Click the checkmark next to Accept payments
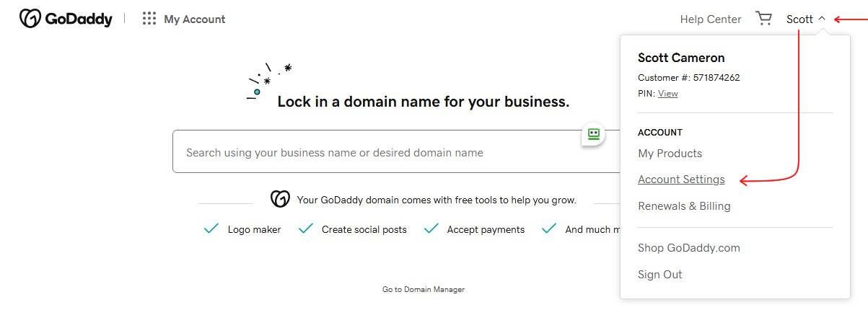Screen dimensions: 868x310 [431, 229]
